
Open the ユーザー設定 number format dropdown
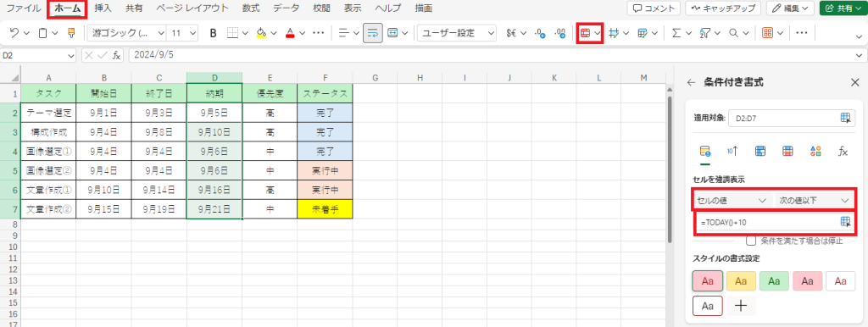coord(491,33)
